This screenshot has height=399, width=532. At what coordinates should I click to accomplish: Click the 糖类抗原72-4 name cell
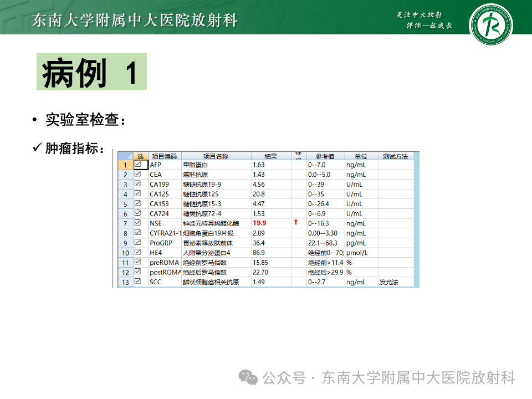216,214
